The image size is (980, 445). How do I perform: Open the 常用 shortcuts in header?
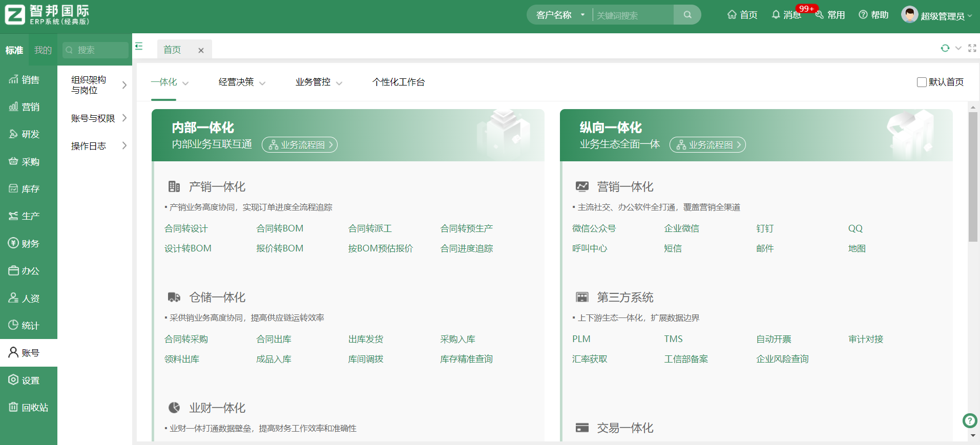(830, 15)
